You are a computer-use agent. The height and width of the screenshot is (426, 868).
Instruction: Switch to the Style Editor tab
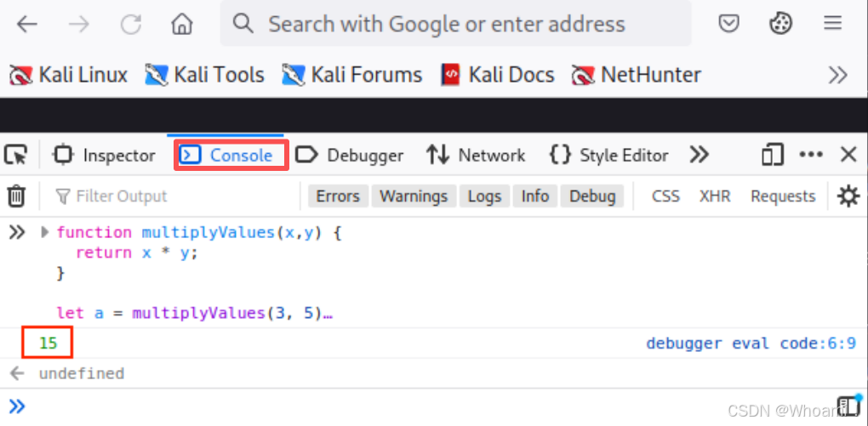click(x=609, y=155)
